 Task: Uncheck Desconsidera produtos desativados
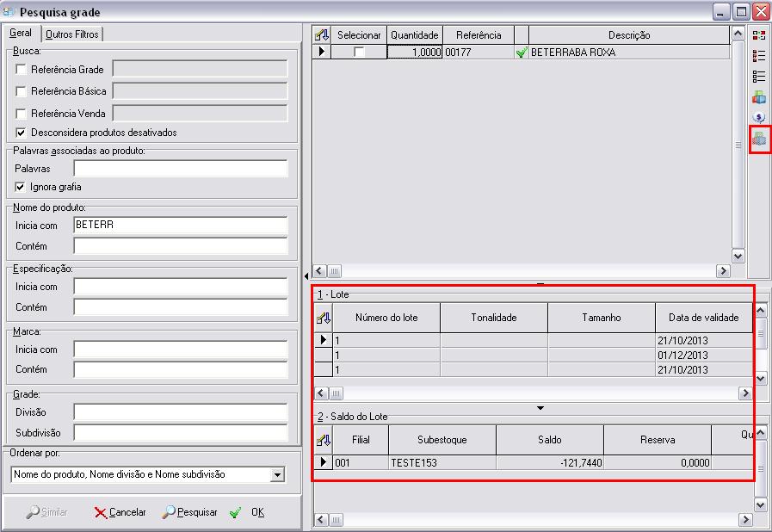(22, 133)
